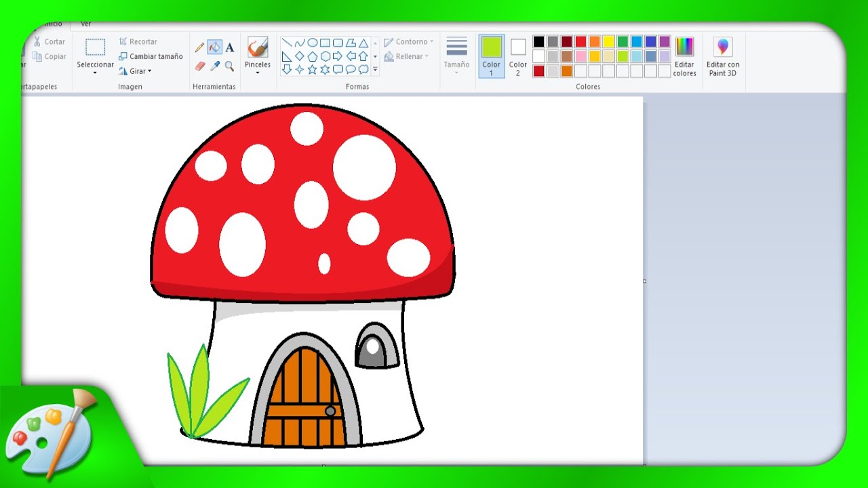Choose the Pentagon shape
Viewport: 868px width, 488px height.
(x=313, y=56)
